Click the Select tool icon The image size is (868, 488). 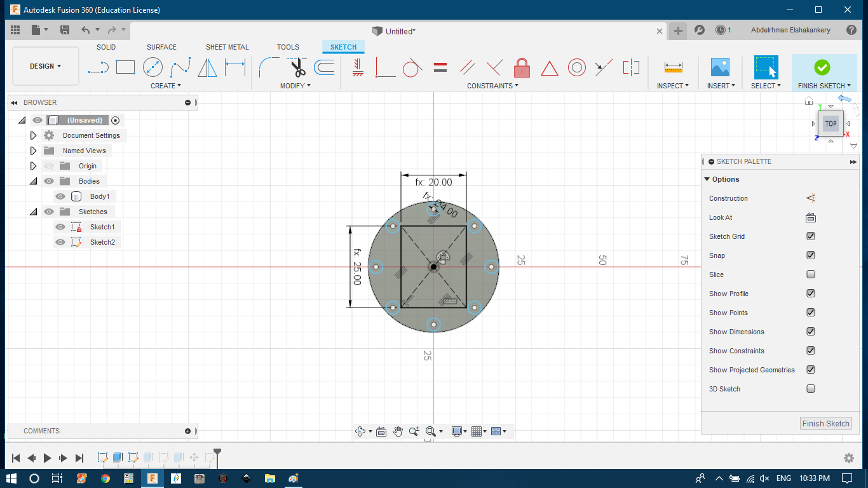coord(766,67)
